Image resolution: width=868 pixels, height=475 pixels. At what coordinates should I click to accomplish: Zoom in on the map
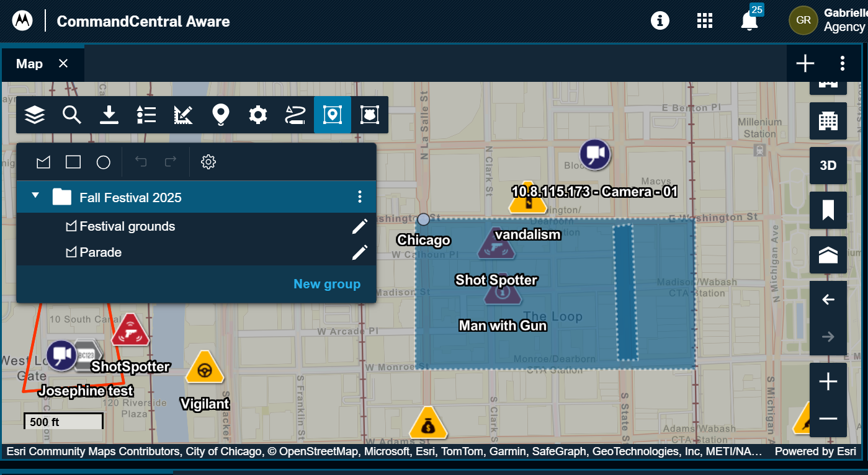[828, 382]
